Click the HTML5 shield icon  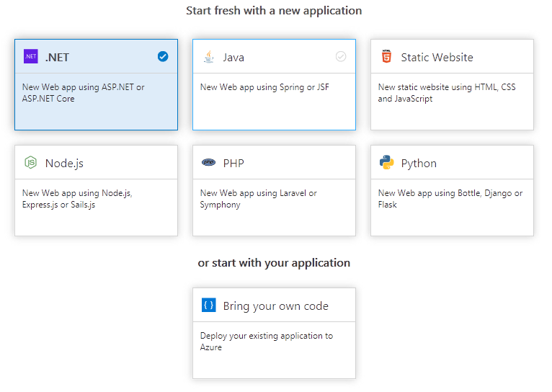pos(386,56)
